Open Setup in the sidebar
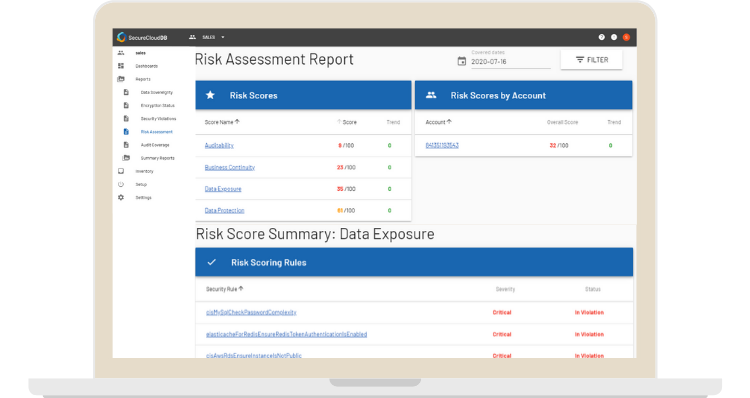Screen dimensions: 750x398 click(x=141, y=185)
